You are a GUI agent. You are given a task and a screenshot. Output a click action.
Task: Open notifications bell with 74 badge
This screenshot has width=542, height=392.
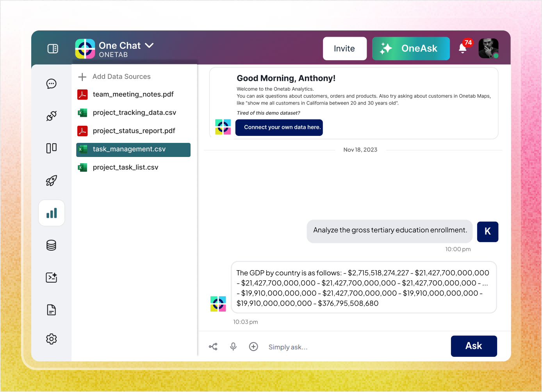click(x=463, y=48)
